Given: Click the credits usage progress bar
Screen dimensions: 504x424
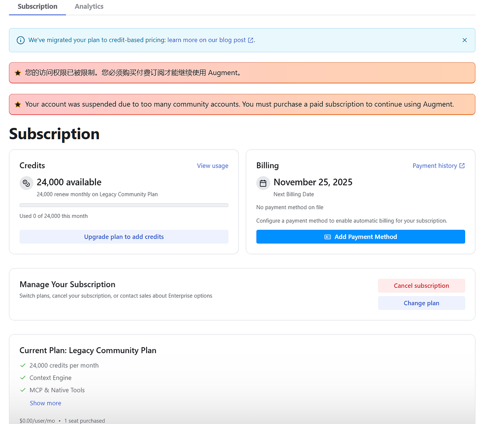Looking at the screenshot, I should (x=124, y=205).
